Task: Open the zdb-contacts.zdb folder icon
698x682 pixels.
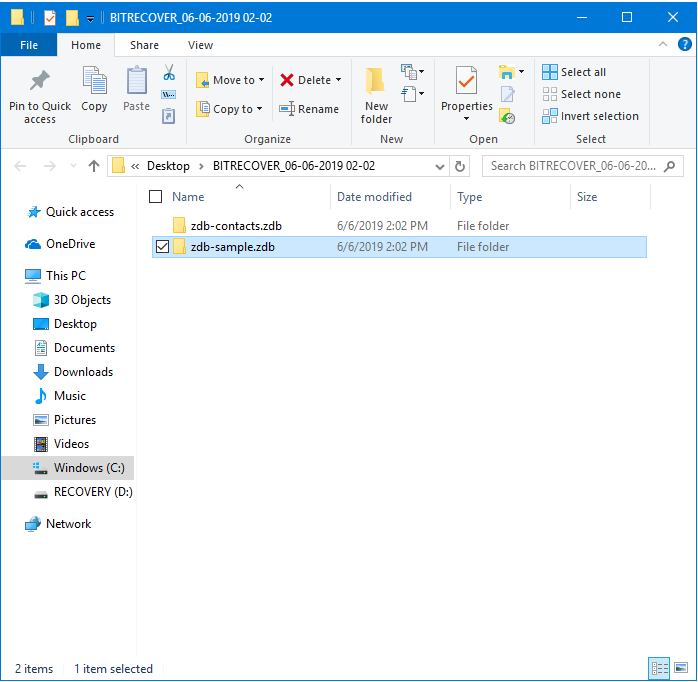Action: coord(179,226)
